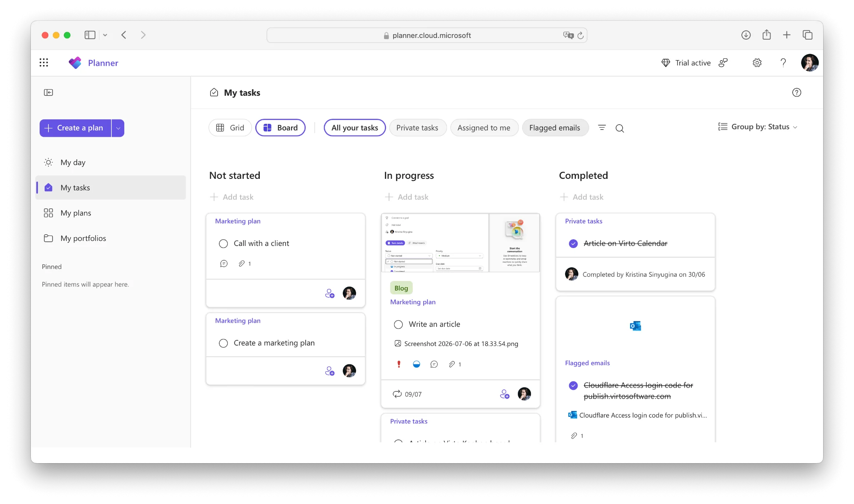Assign people on Create a marketing plan card

(330, 371)
